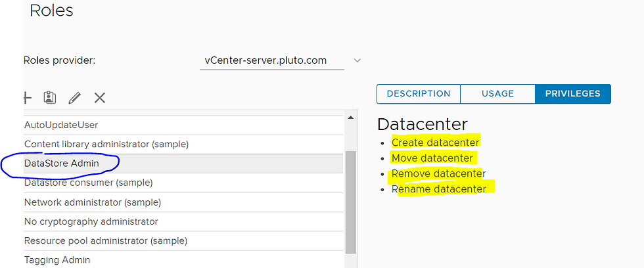Click the Create datacenter privilege text
This screenshot has height=268, width=644.
coord(436,142)
